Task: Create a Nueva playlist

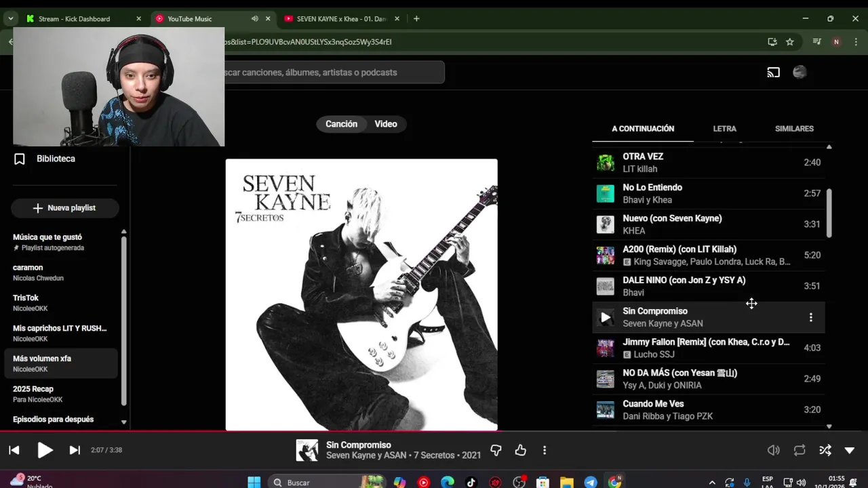Action: pyautogui.click(x=64, y=208)
